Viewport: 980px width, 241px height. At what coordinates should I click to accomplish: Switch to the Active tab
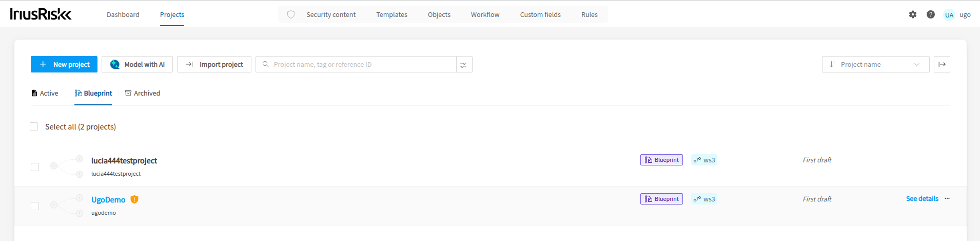click(45, 93)
